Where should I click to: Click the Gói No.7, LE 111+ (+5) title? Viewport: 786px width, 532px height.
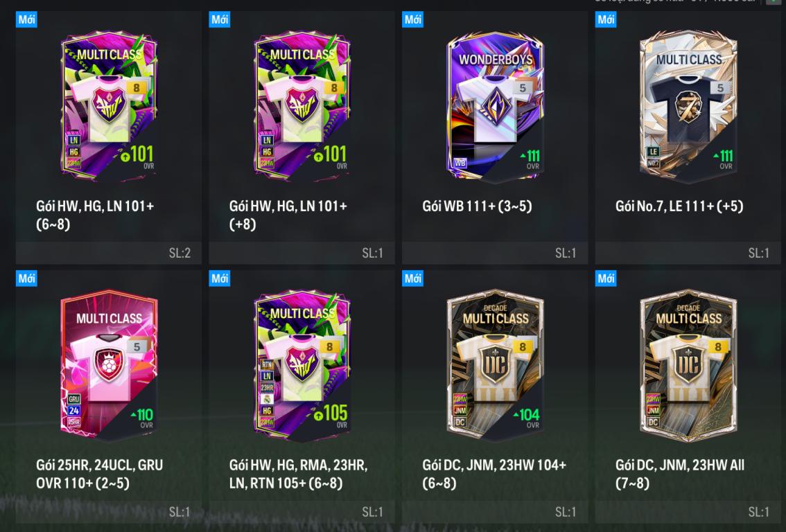679,206
